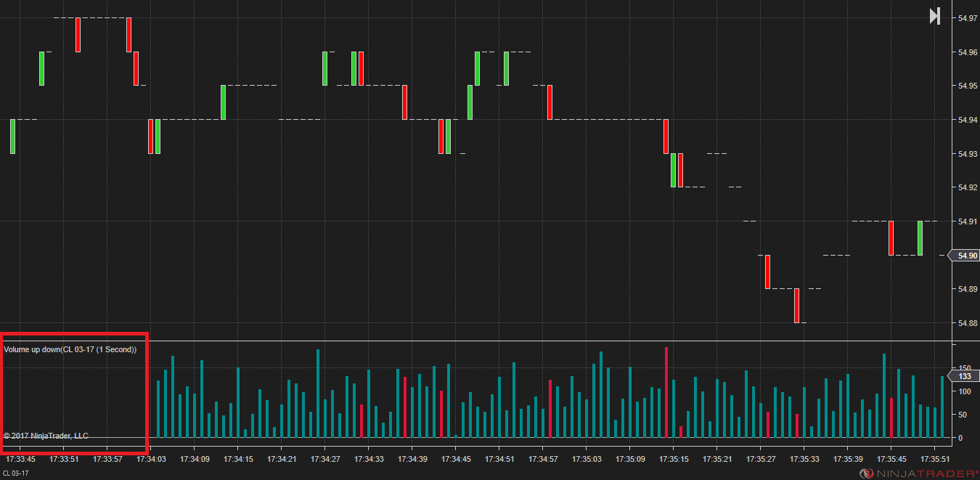Click the rightmost green candle near 54.91
Viewport: 980px width, 480px height.
pyautogui.click(x=920, y=238)
